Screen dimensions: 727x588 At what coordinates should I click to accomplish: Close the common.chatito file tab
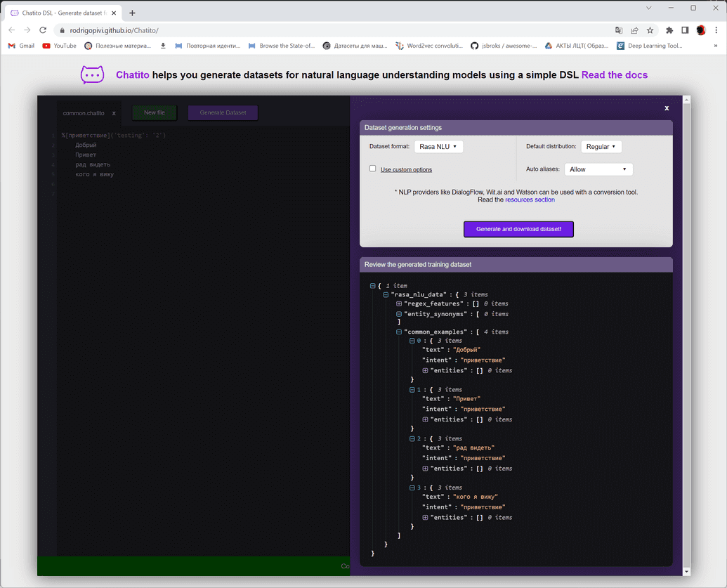pos(114,113)
